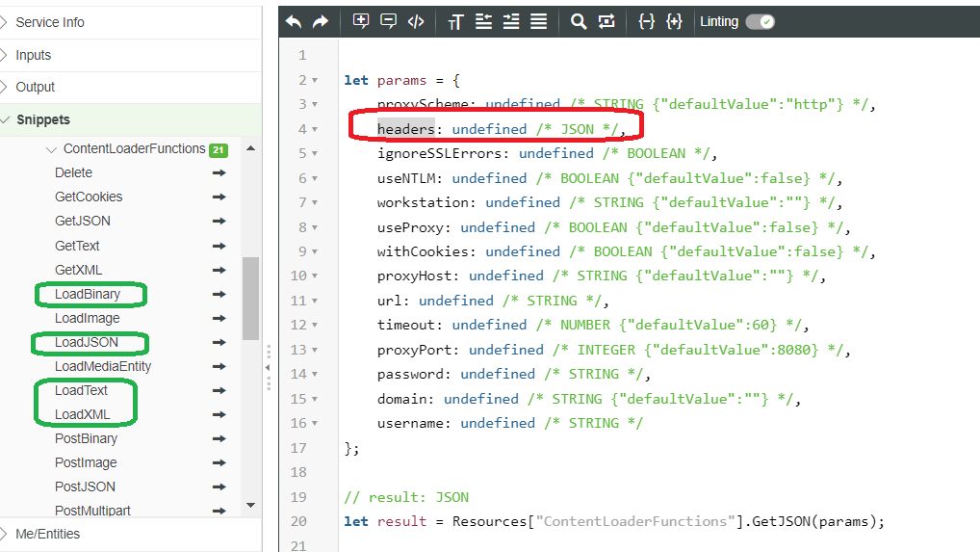Screen dimensions: 980x552
Task: Collapse the Snippets section header
Action: 43,119
